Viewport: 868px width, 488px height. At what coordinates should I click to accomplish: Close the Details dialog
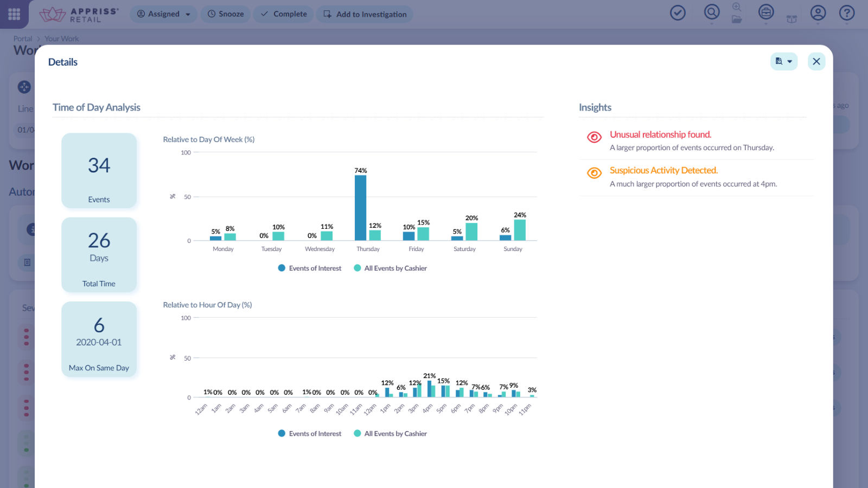point(816,61)
